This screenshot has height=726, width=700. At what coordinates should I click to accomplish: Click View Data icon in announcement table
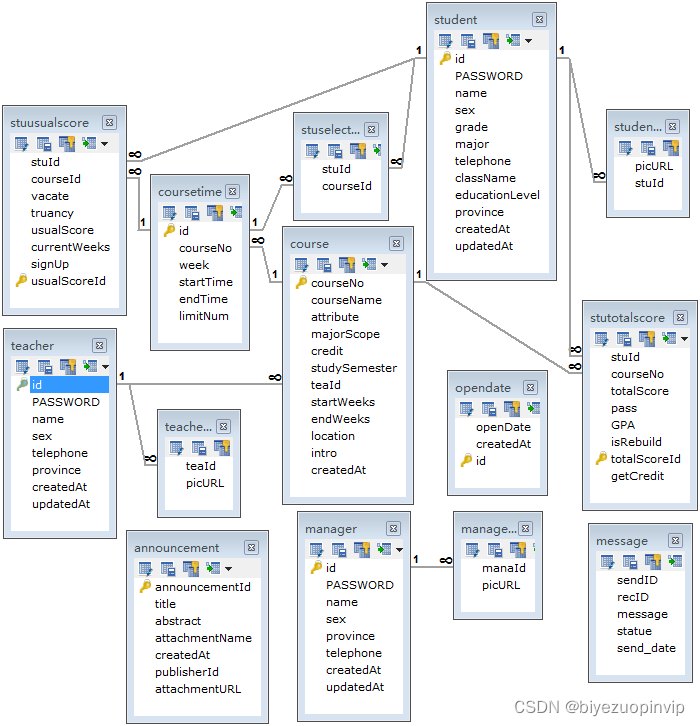click(213, 569)
